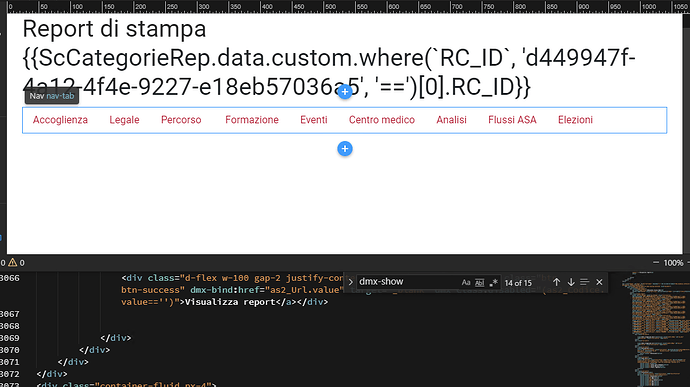Click the Report di stampa heading
This screenshot has width=690, height=387.
click(114, 29)
